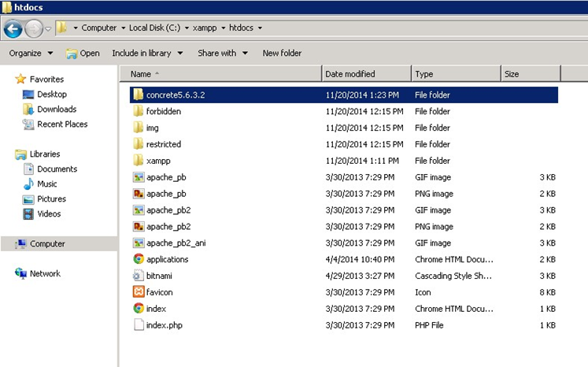
Task: Click the Chrome icon next to applications
Action: tap(139, 259)
